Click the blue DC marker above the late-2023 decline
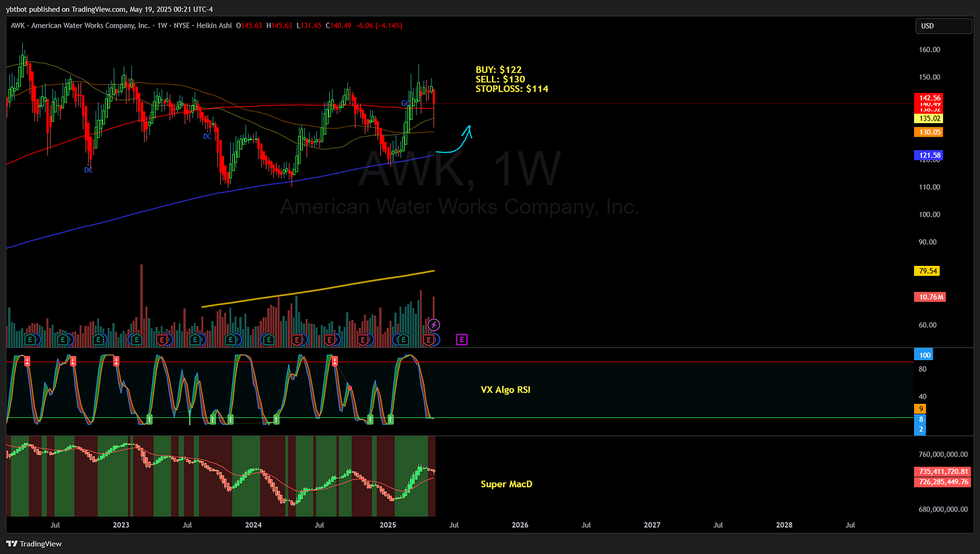 (208, 137)
